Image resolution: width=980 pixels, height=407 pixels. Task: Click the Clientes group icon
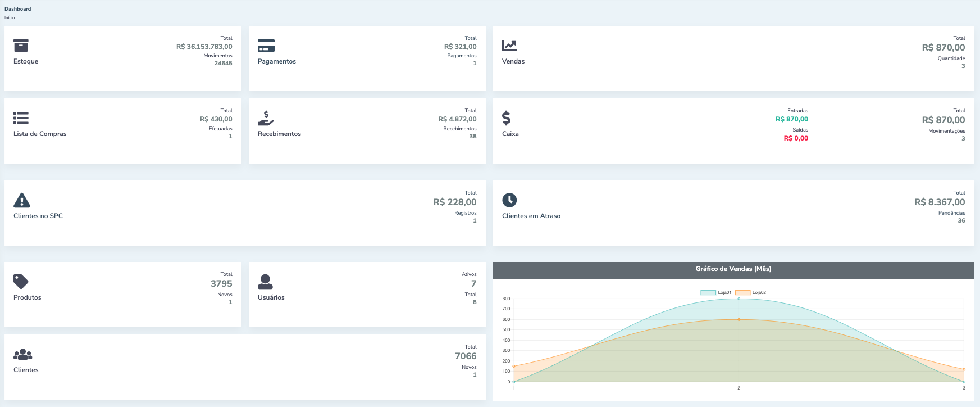click(x=22, y=354)
